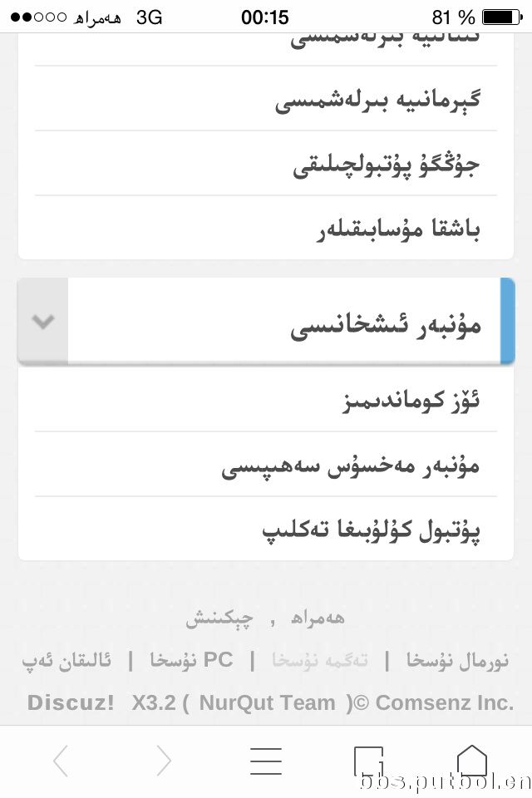The width and height of the screenshot is (532, 798).
Task: Open the مۇنبەر مەخسۇس سەھىپىسى forum
Action: coord(266,465)
